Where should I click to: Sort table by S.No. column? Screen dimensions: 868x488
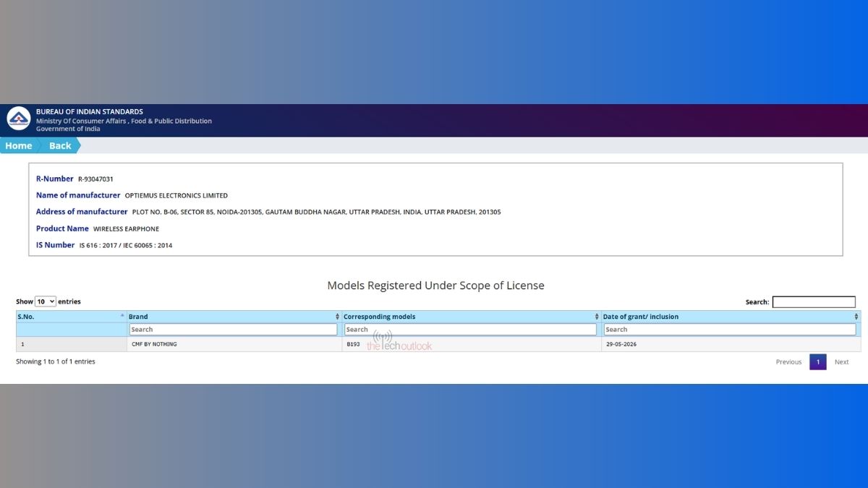coord(71,317)
